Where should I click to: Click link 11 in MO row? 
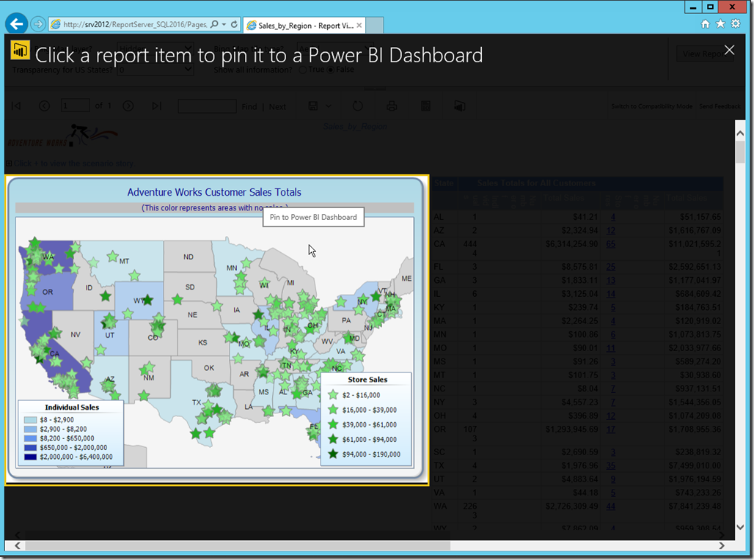611,348
